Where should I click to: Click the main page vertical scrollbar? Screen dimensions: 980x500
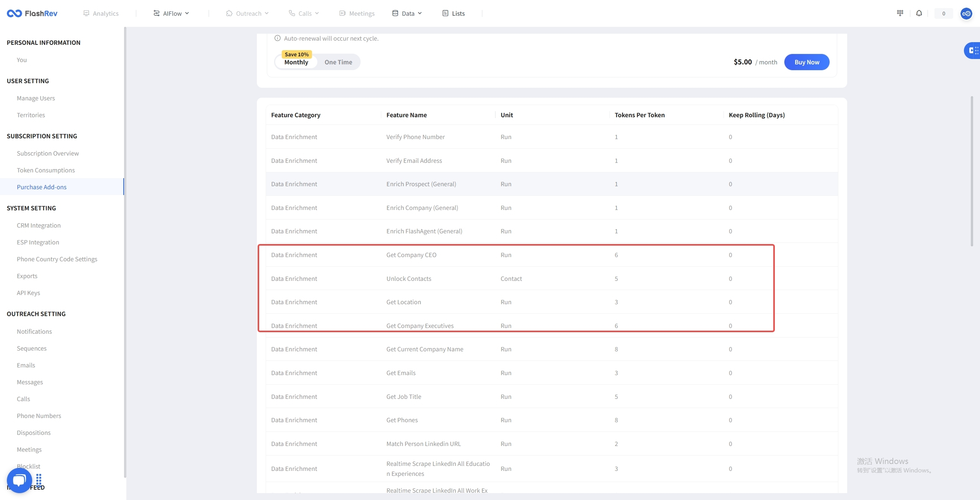coord(972,171)
